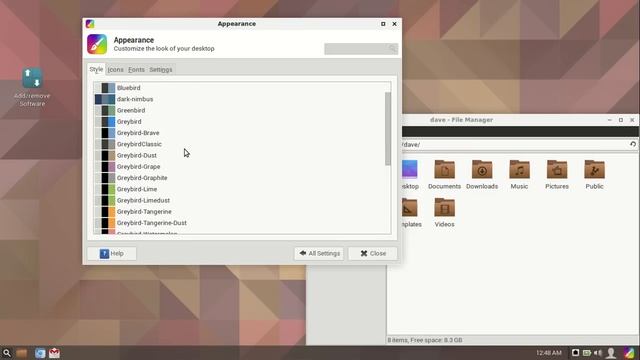
Task: Select the GreybirdClassic theme
Action: click(x=242, y=144)
